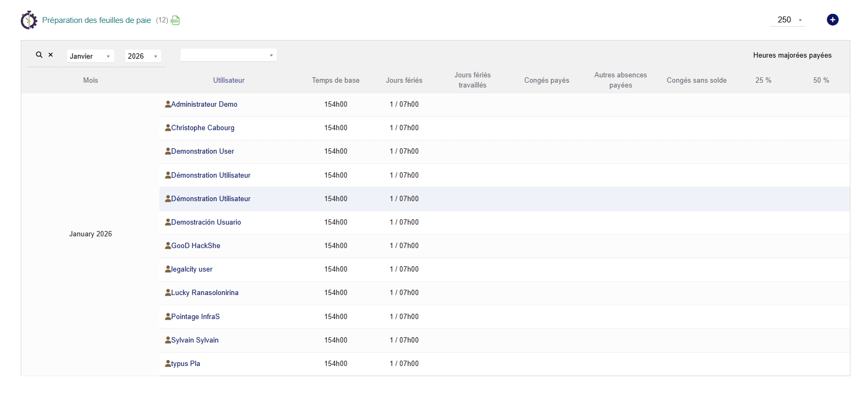868x398 pixels.
Task: Click the magnifier search icon
Action: click(39, 55)
